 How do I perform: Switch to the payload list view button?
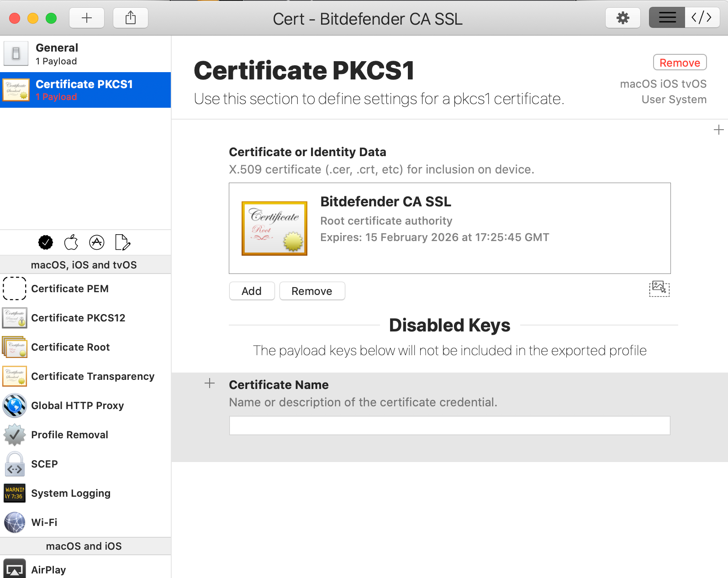[667, 18]
